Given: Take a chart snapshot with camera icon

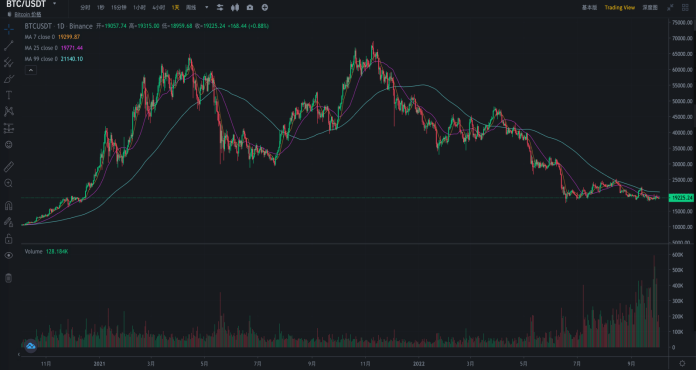Looking at the screenshot, I should pyautogui.click(x=250, y=8).
